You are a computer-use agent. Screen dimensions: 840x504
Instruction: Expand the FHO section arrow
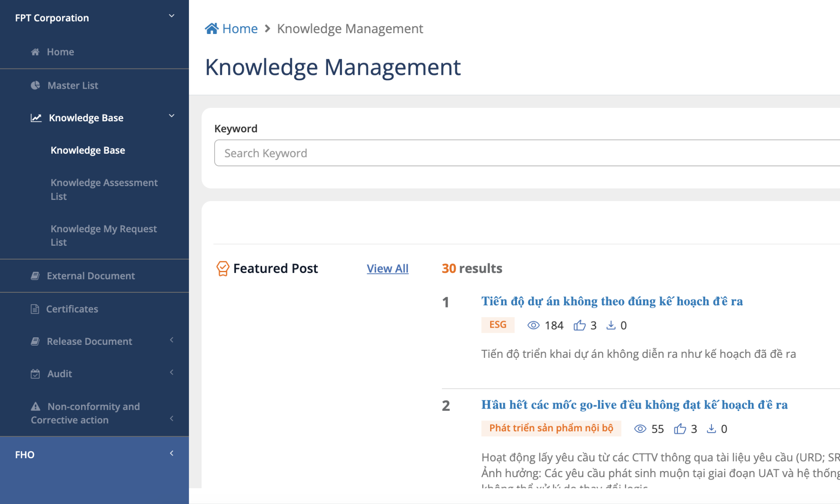click(171, 453)
